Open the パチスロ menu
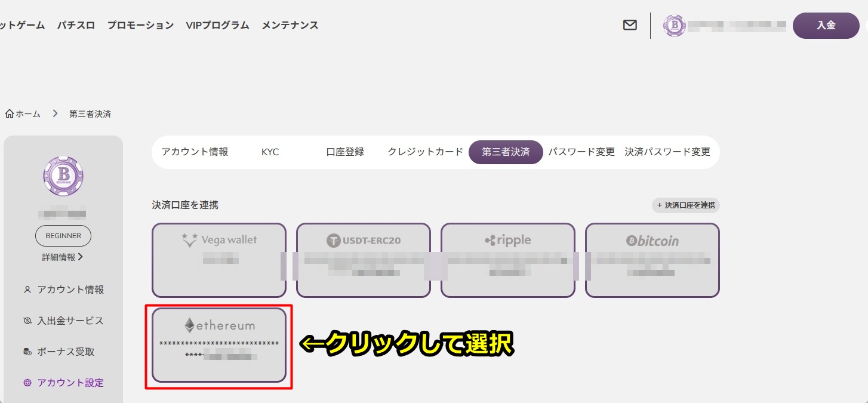The image size is (868, 403). pos(76,25)
